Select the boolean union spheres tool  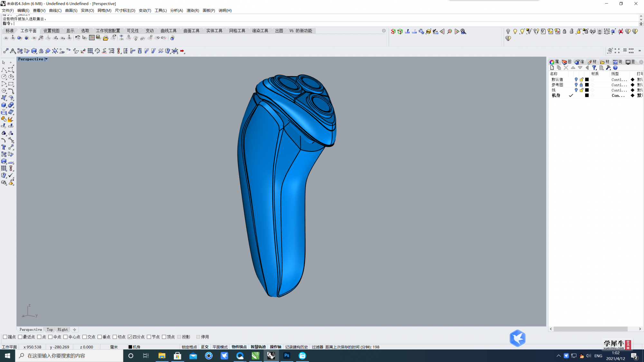[11, 105]
